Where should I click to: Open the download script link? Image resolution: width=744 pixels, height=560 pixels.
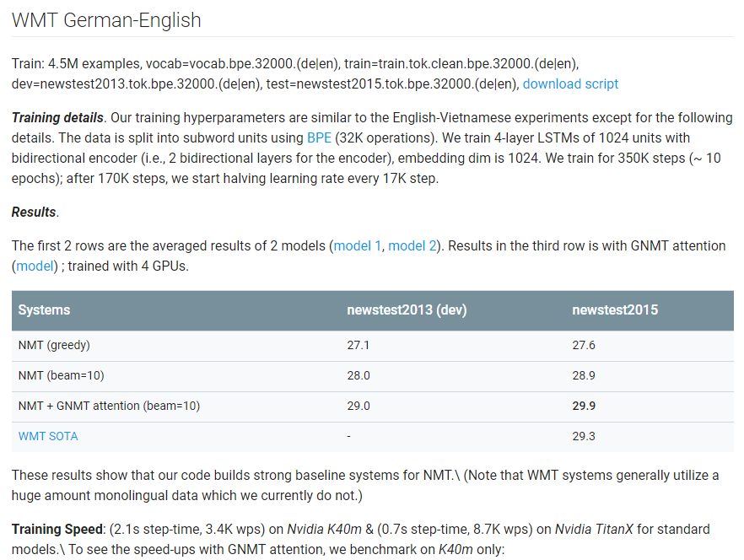(570, 84)
